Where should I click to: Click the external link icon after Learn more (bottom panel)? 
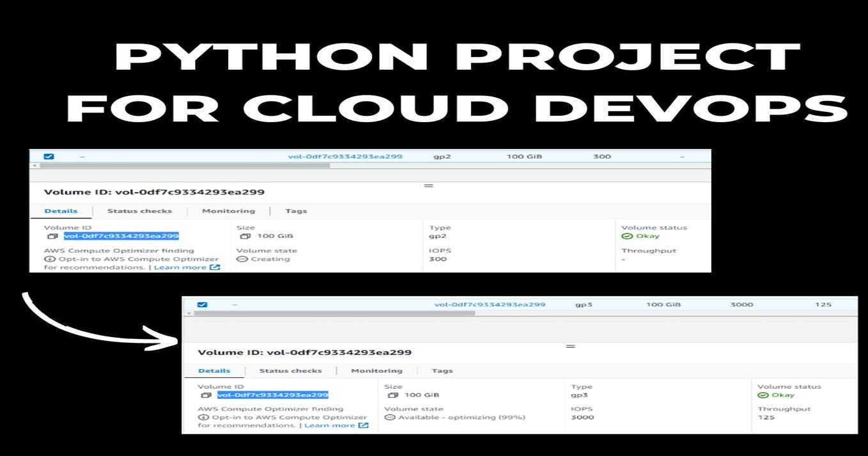click(362, 425)
